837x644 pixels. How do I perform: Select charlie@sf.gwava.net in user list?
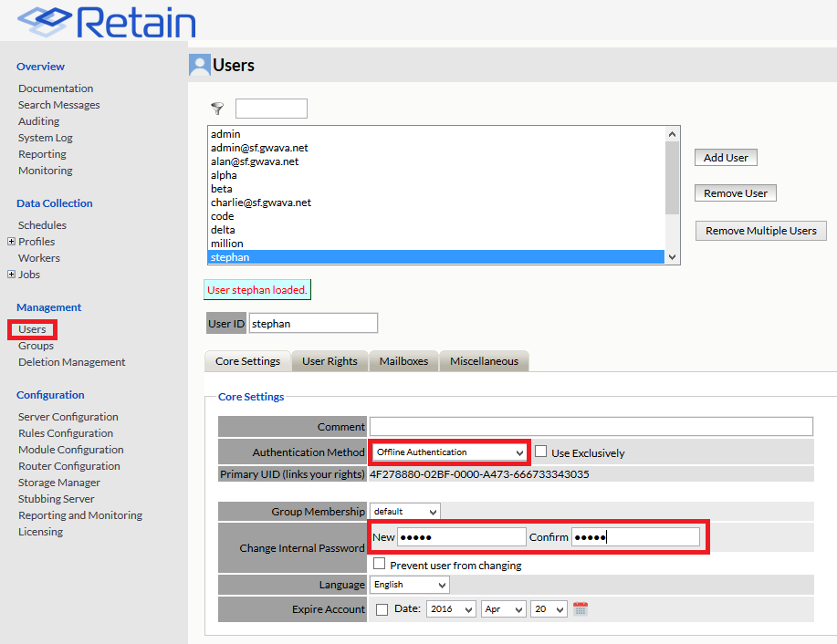pyautogui.click(x=436, y=203)
